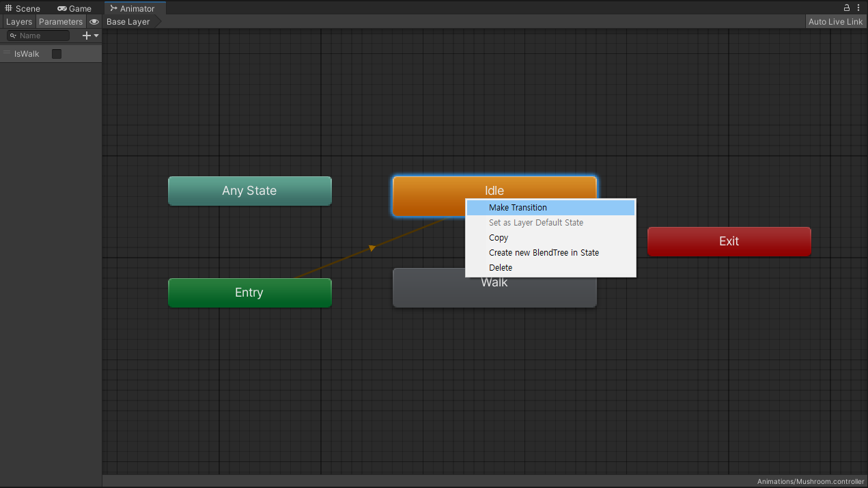Click the search magnifier icon in Name field
The height and width of the screenshot is (488, 868).
pyautogui.click(x=13, y=36)
